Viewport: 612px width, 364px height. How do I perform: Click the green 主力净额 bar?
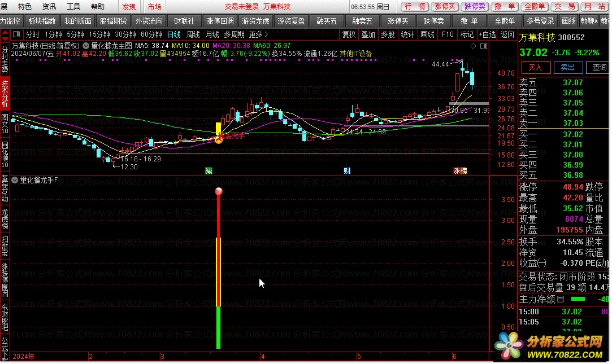(578, 299)
